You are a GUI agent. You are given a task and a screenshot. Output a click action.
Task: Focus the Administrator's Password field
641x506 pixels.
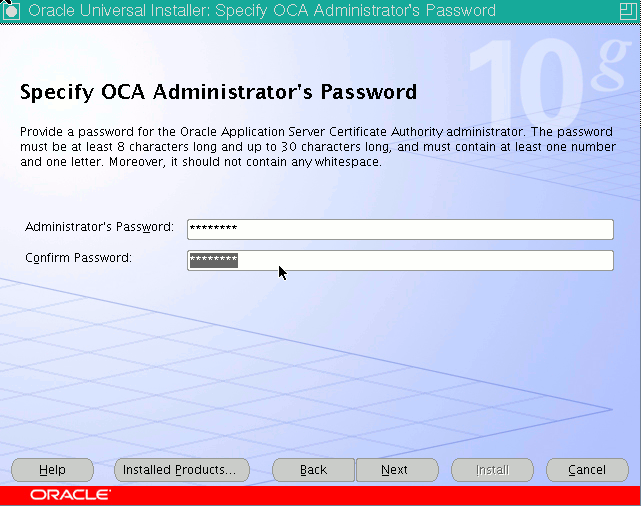click(400, 229)
